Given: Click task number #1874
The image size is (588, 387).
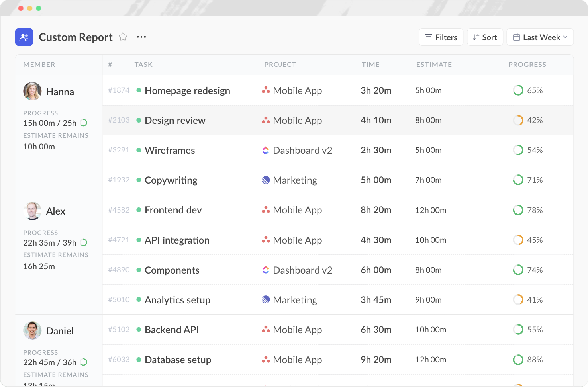Looking at the screenshot, I should [x=119, y=90].
